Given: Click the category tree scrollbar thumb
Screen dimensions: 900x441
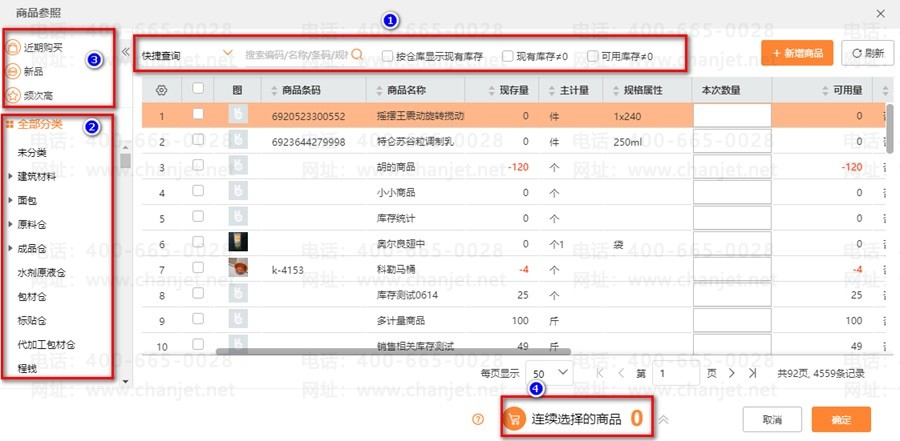Looking at the screenshot, I should pos(125,160).
